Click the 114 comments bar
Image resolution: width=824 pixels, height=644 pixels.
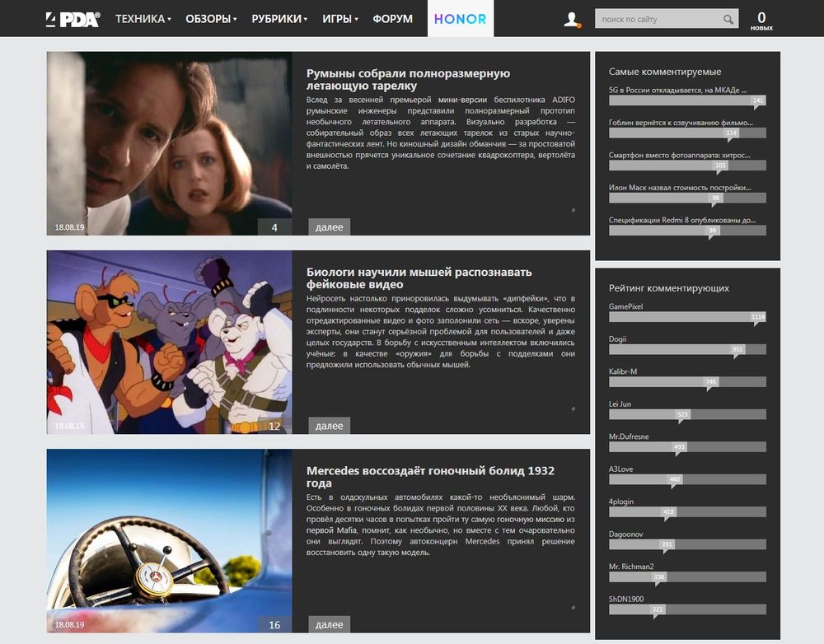click(x=687, y=133)
